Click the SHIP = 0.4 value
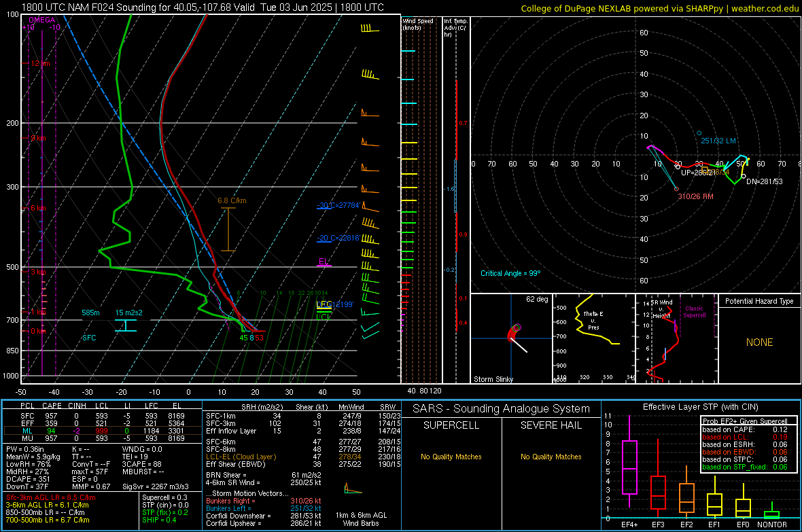802x532 pixels. [159, 520]
